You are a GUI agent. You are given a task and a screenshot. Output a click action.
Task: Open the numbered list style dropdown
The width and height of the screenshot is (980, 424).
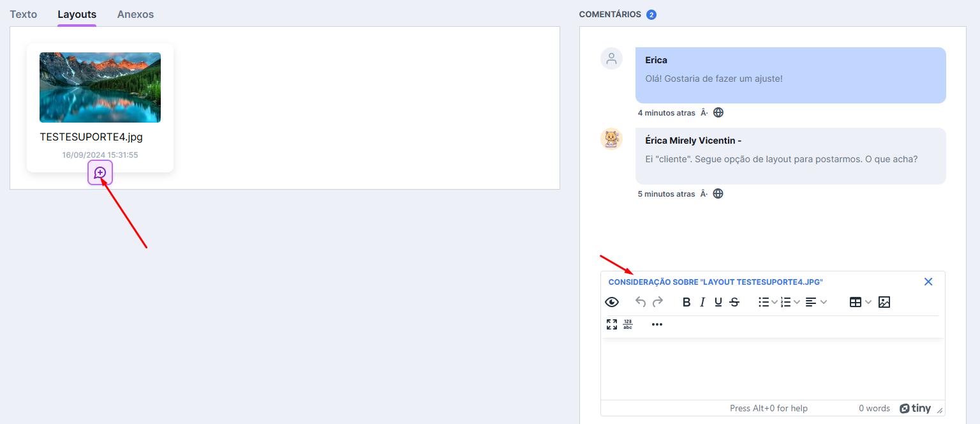point(797,302)
